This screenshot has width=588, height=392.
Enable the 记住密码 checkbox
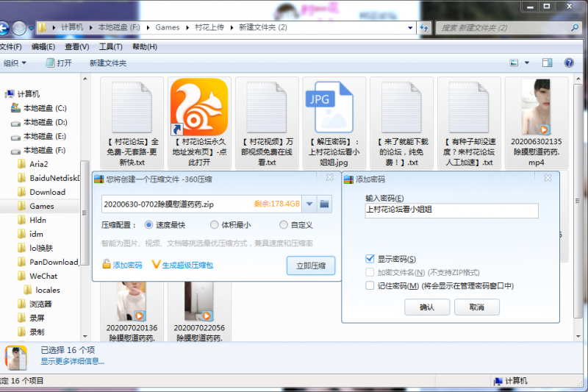tap(370, 285)
